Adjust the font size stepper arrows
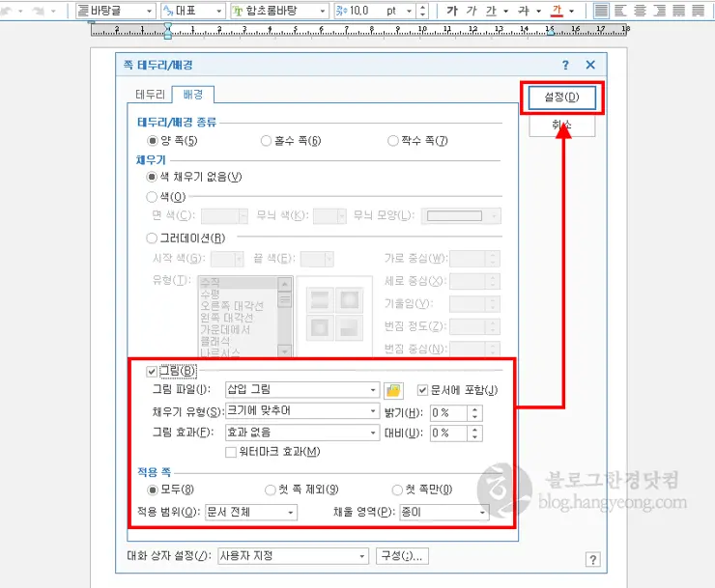Screen dimensions: 715x588 [x=422, y=11]
